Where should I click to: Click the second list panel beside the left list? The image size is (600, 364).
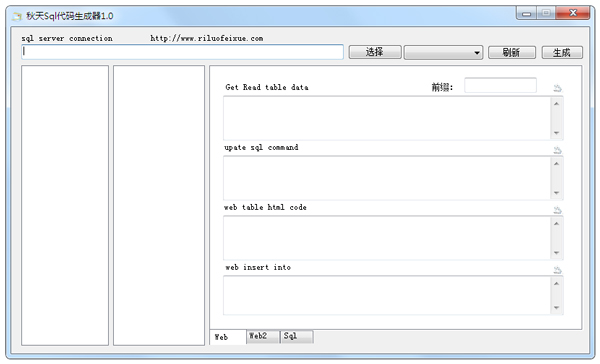[x=159, y=205]
